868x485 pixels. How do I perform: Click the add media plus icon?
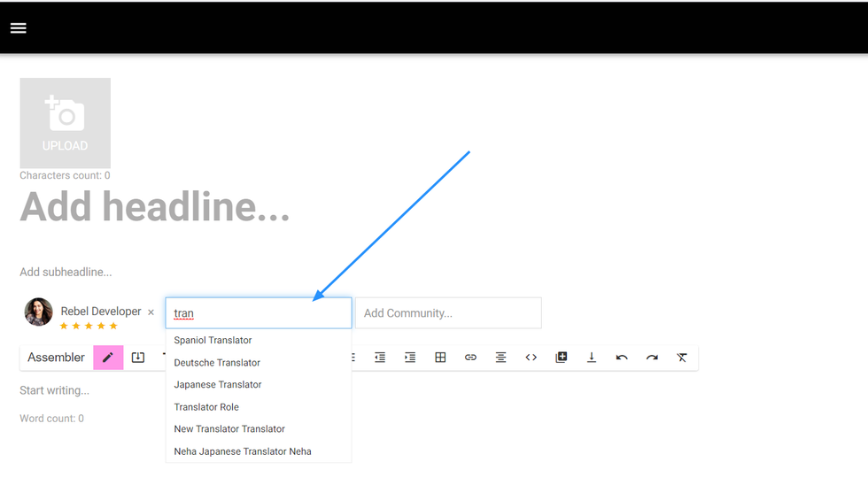click(x=561, y=358)
